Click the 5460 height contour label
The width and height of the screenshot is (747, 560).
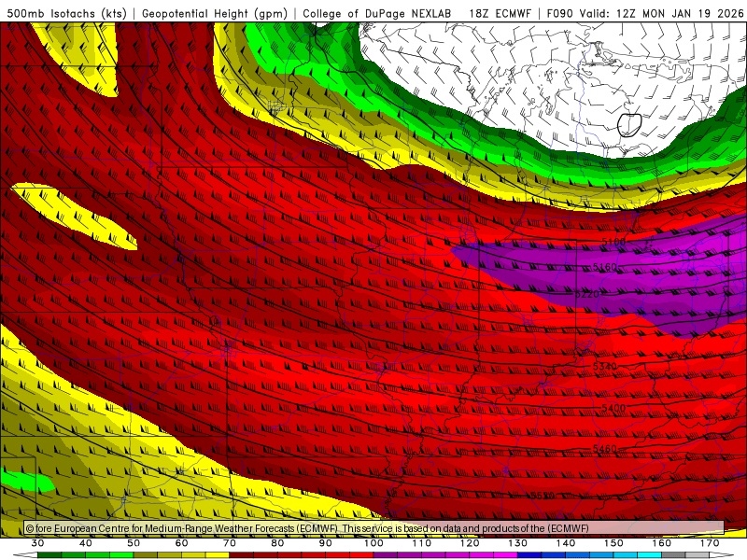(604, 449)
